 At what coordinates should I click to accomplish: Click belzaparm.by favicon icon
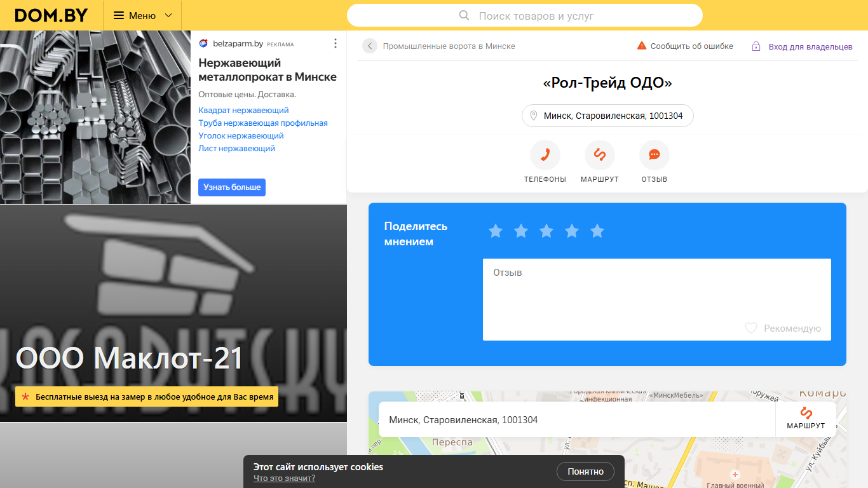click(x=203, y=44)
